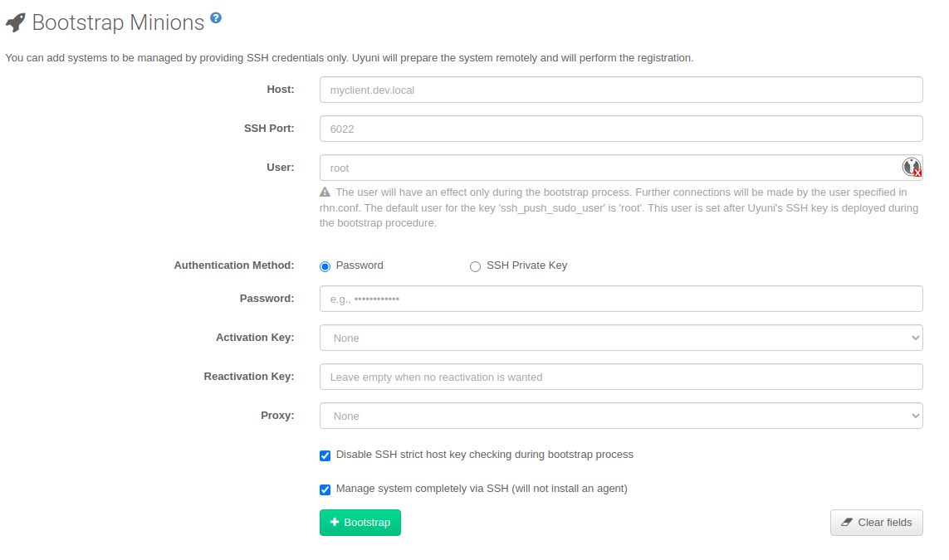The height and width of the screenshot is (560, 949).
Task: Click the Clear fields button
Action: pyautogui.click(x=876, y=523)
